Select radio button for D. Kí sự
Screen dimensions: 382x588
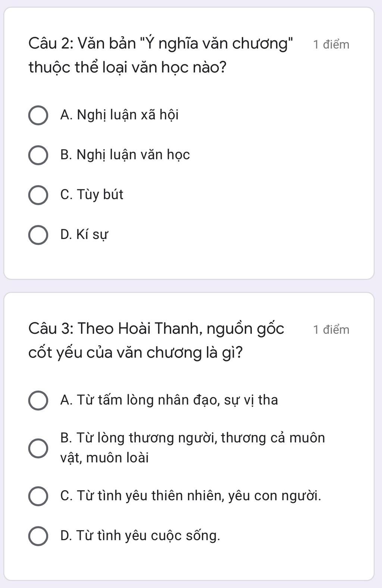pos(38,235)
